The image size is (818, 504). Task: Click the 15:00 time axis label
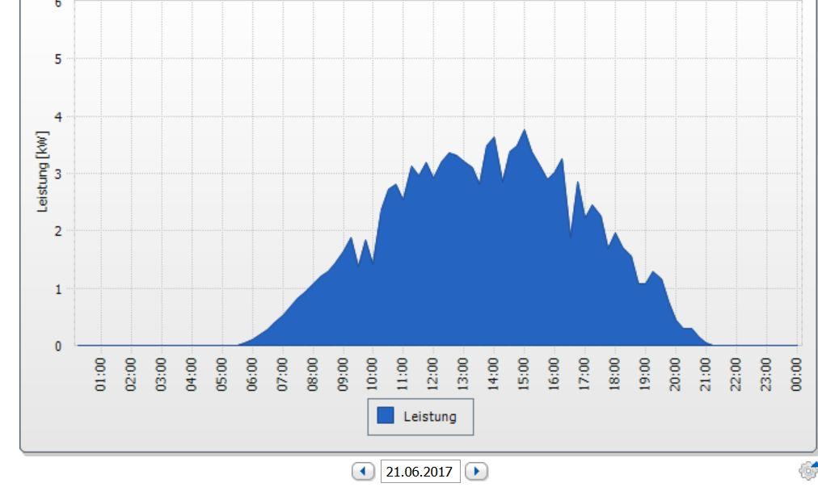(523, 374)
